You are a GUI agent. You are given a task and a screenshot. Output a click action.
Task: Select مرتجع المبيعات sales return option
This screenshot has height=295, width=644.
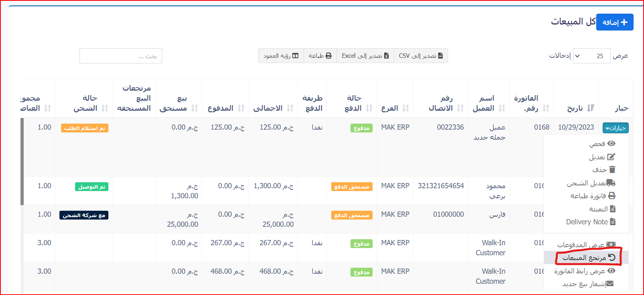click(x=589, y=258)
